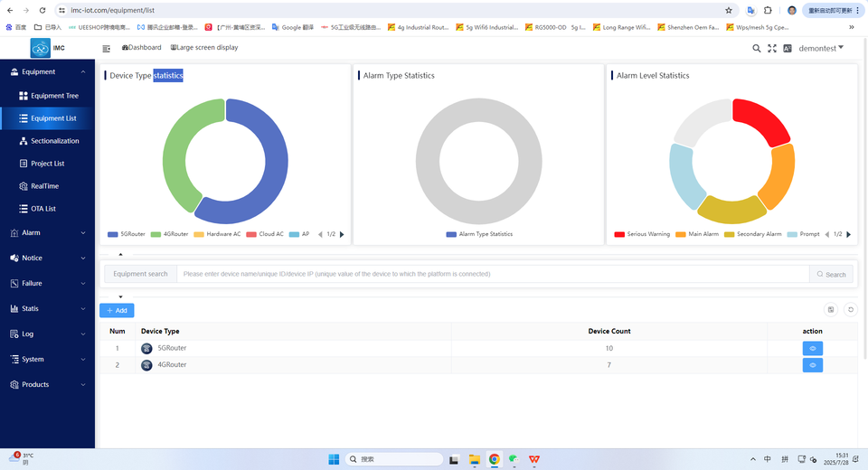Go to Dashboard

[142, 48]
